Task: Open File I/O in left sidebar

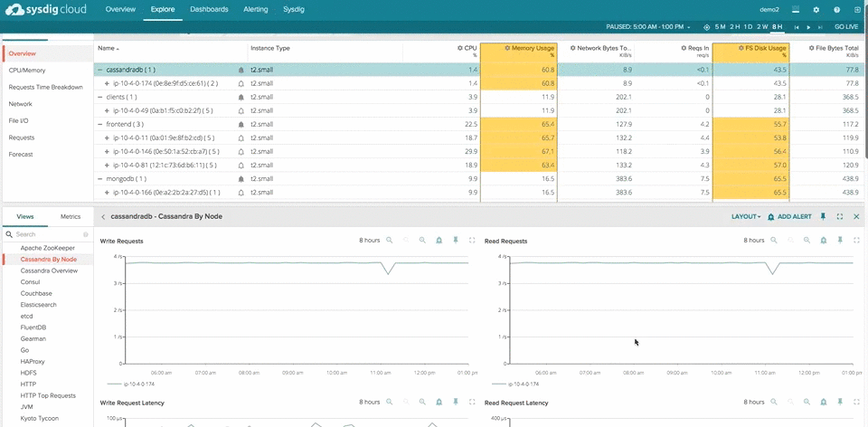Action: (18, 120)
